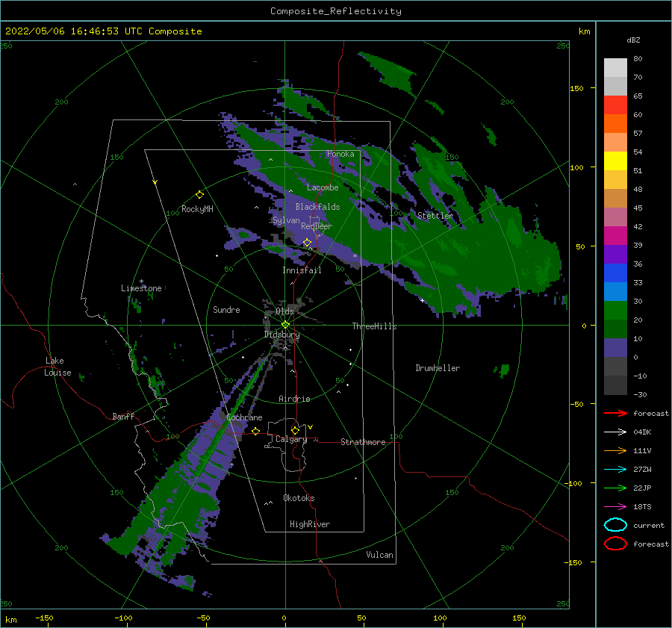Viewport: 672px width, 628px height.
Task: Click the green 22JP arrow icon
Action: (x=615, y=488)
